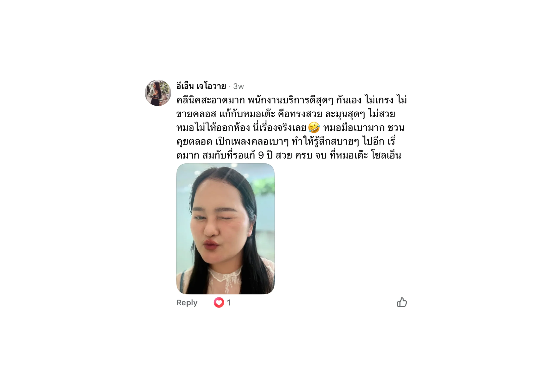
Task: Reply to the comment
Action: (x=187, y=302)
